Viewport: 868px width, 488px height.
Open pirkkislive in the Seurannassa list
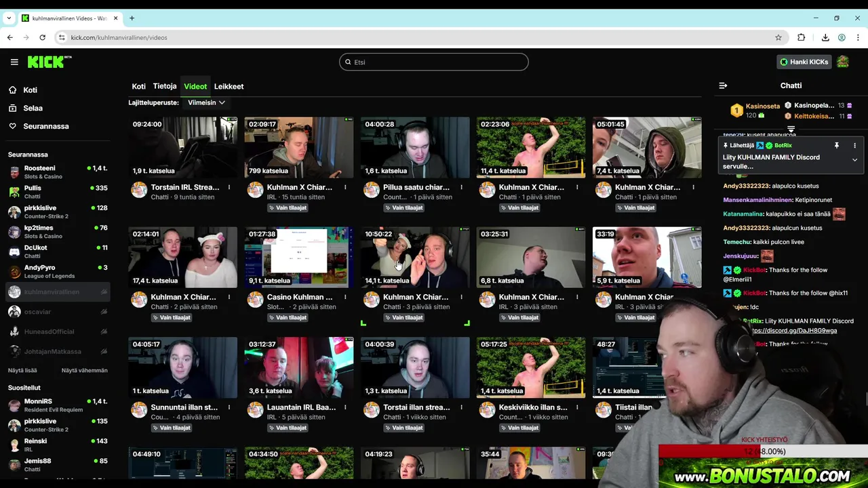(58, 211)
